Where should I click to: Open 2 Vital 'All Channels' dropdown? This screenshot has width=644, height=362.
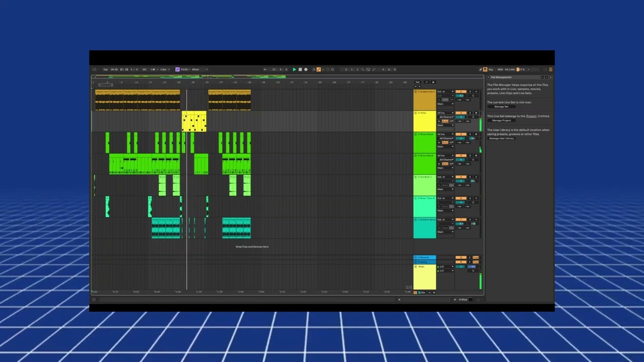(445, 117)
